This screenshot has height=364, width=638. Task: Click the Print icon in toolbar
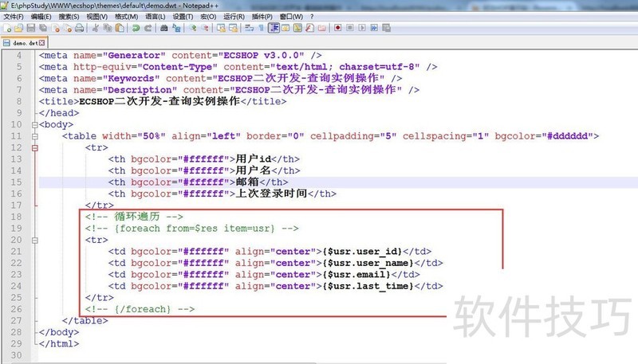point(79,28)
